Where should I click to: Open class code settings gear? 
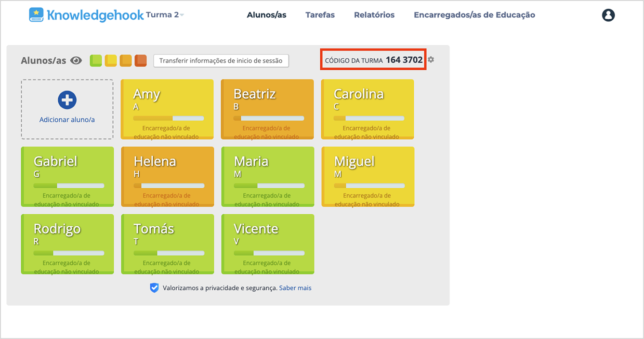click(431, 60)
